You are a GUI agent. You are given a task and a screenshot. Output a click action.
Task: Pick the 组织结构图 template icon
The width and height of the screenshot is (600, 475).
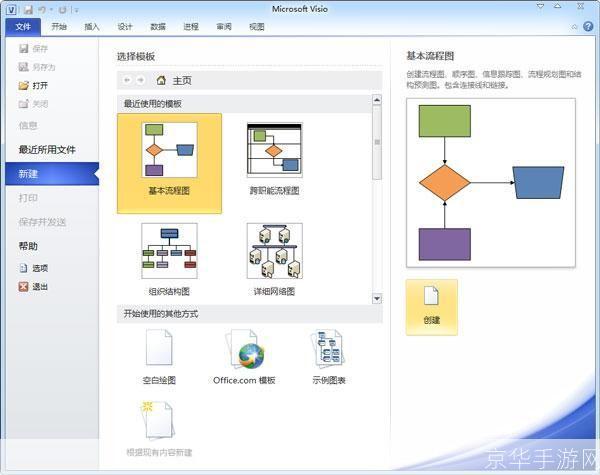[x=169, y=250]
